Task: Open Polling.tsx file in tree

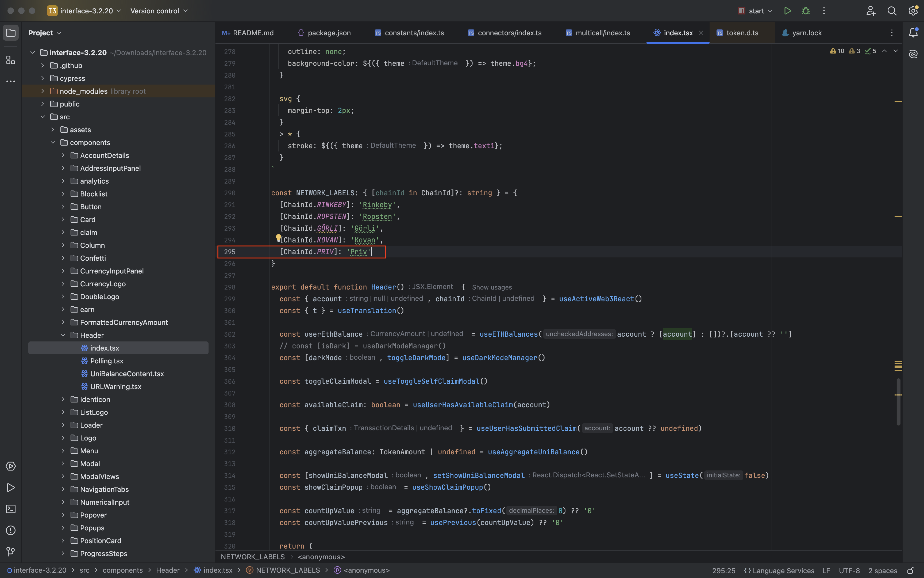Action: (106, 361)
